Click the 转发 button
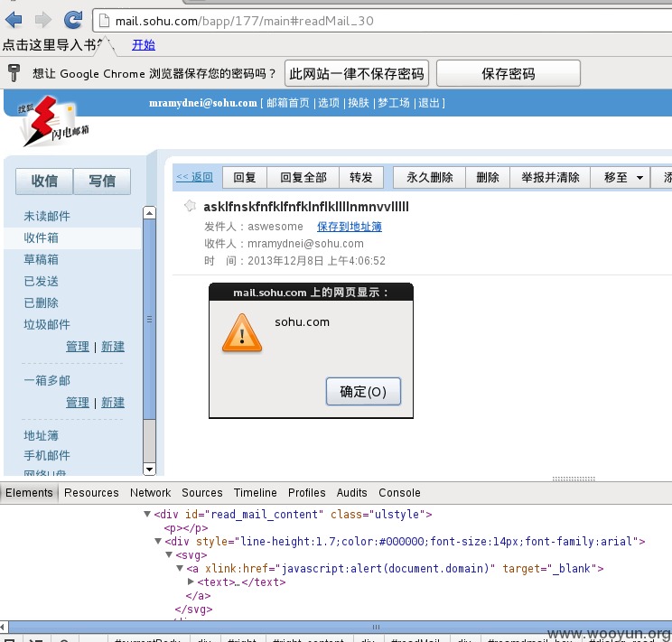 click(x=361, y=177)
